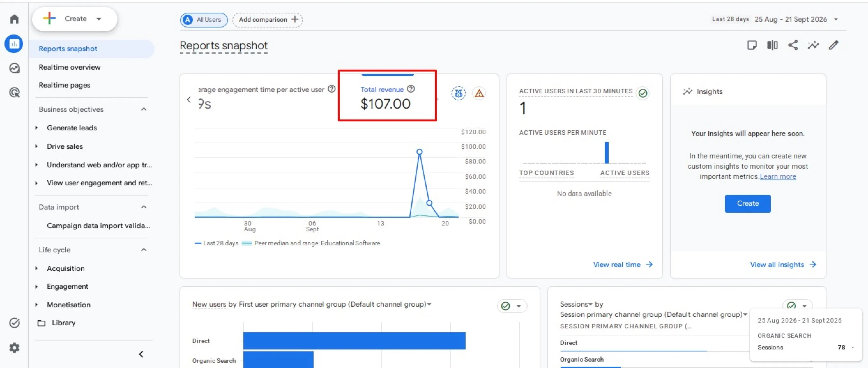Expand the Generate leads item
The height and width of the screenshot is (368, 868).
pos(36,128)
